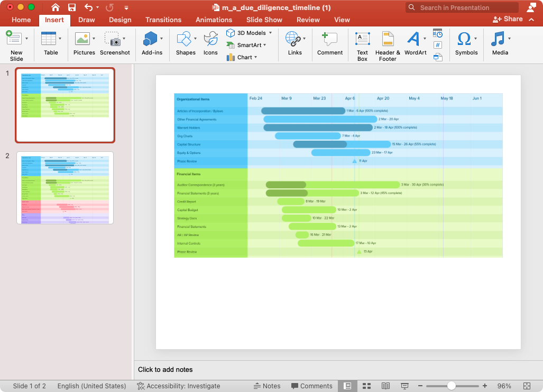
Task: Click the Screenshot camera icon
Action: [x=113, y=39]
